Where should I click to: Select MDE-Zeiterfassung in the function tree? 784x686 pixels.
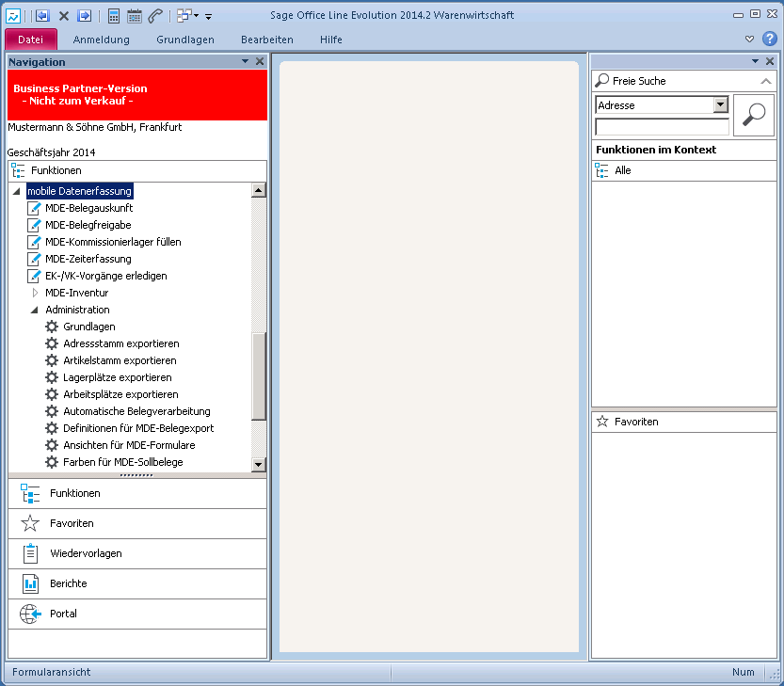[x=88, y=259]
